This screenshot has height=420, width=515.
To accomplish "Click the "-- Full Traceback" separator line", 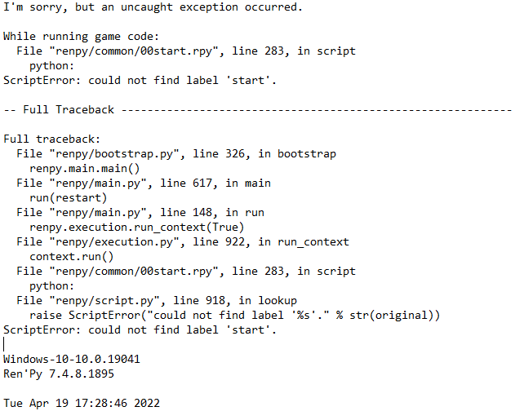I will point(257,110).
